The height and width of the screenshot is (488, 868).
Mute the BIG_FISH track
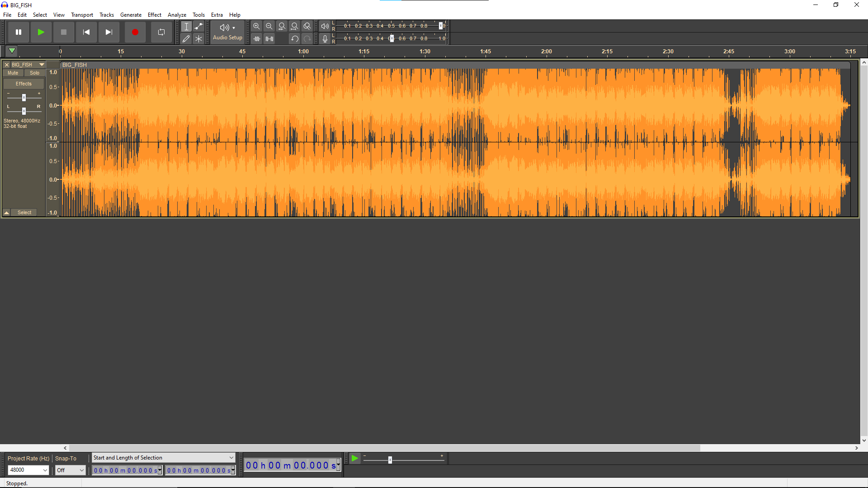point(13,73)
